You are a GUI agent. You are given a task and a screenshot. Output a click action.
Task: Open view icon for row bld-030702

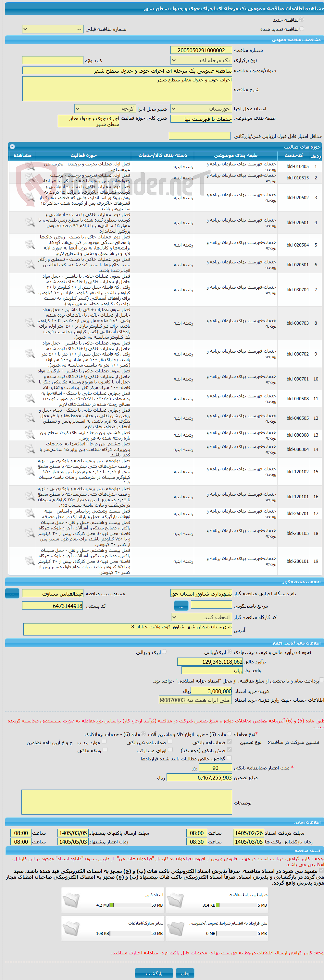pos(30,354)
